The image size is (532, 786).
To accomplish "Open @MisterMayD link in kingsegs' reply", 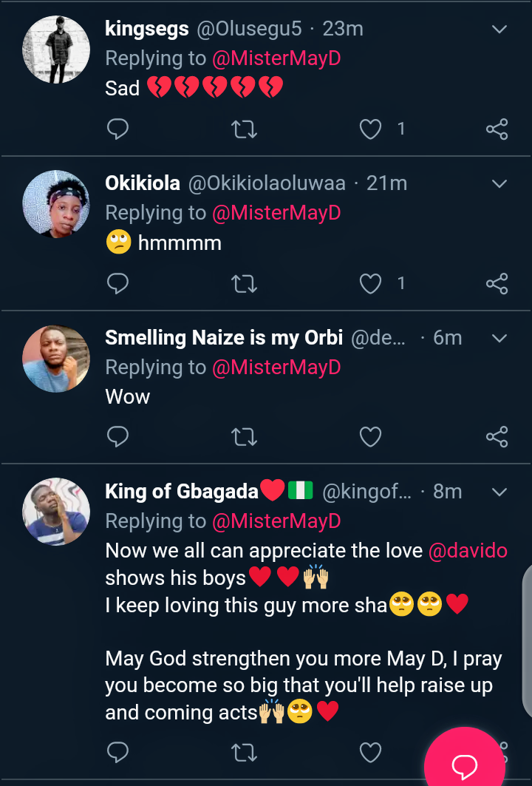I will [276, 58].
